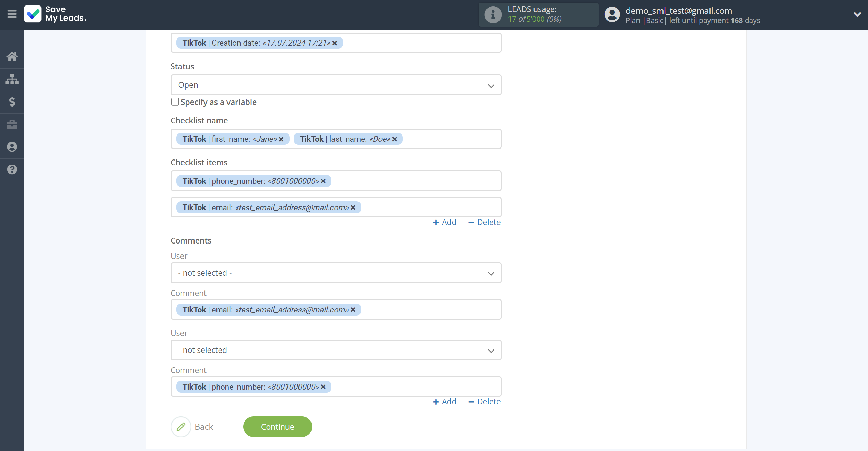This screenshot has width=868, height=451.
Task: Open the briefcase sidebar icon
Action: pyautogui.click(x=12, y=124)
